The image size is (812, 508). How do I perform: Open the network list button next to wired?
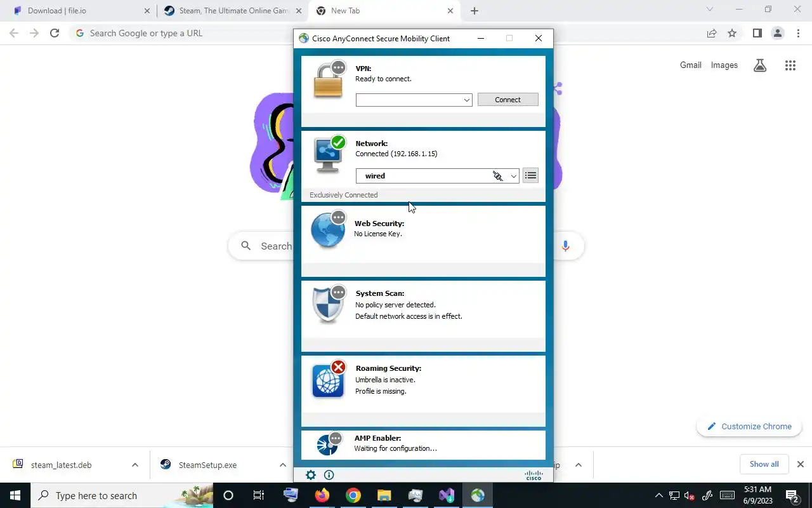pyautogui.click(x=530, y=176)
